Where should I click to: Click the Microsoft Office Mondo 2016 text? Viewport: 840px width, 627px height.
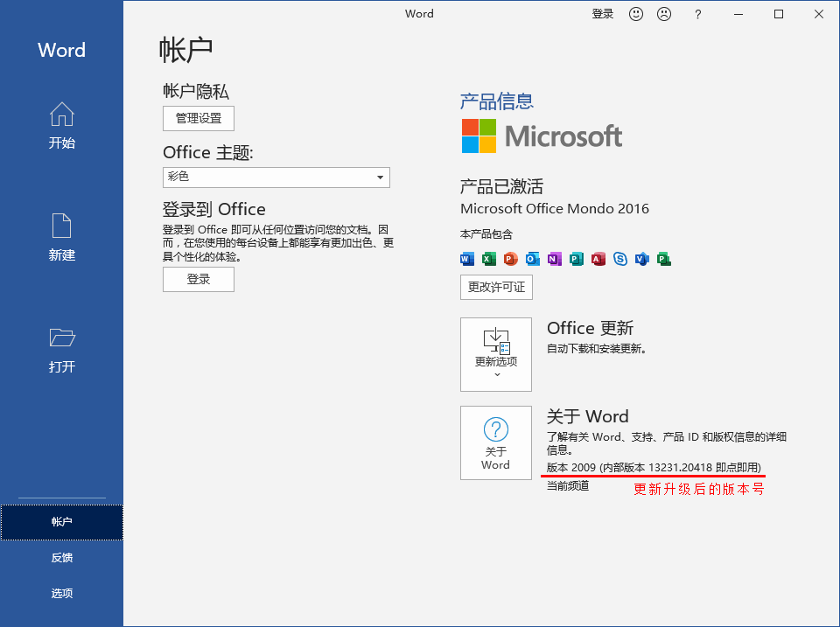coord(555,208)
